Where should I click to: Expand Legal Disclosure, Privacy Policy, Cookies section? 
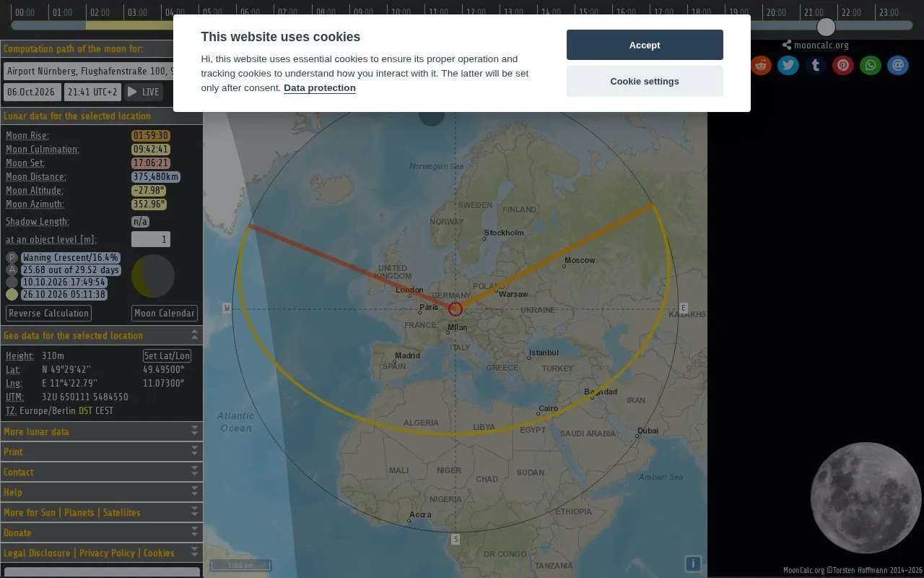[x=101, y=553]
